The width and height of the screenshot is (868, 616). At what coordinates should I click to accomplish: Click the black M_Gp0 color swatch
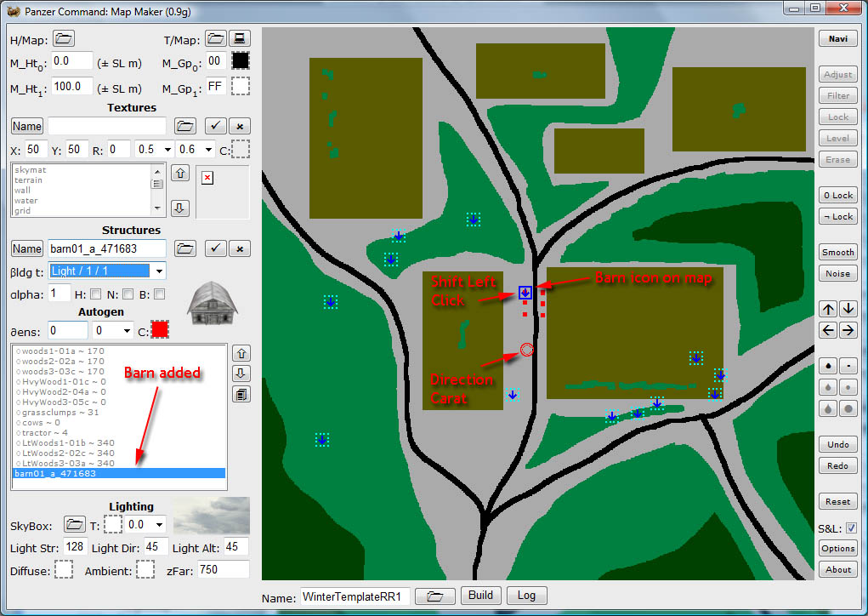pos(241,60)
